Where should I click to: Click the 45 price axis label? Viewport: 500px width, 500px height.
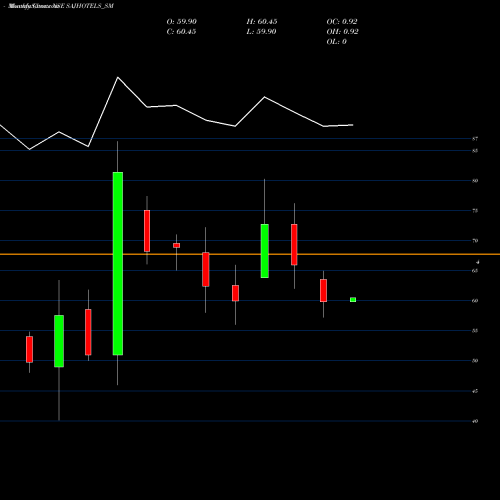[475, 391]
